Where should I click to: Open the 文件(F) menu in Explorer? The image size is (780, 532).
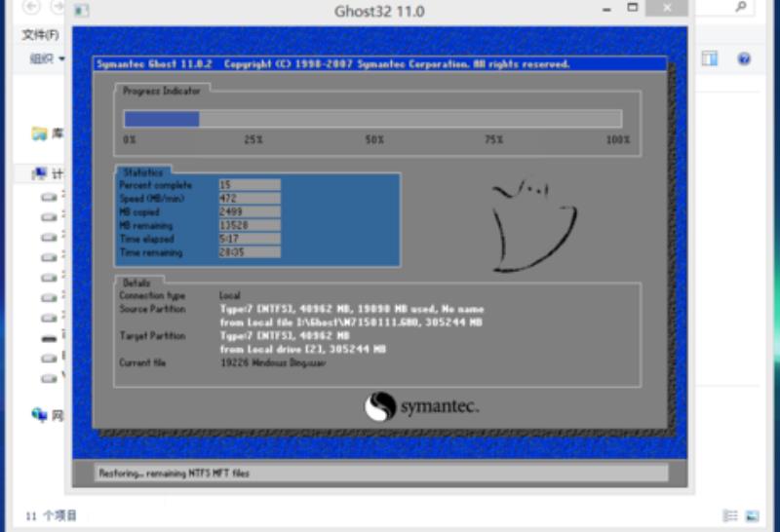pos(40,35)
